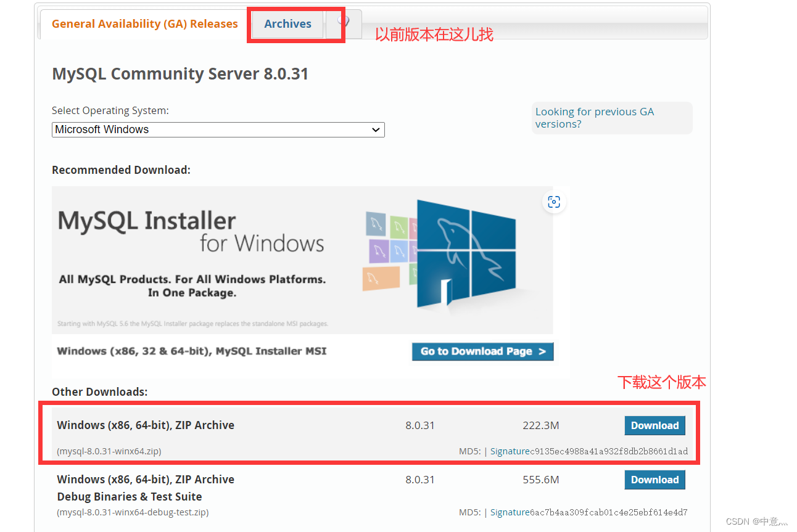Click the MySQL Installer for Windows banner

point(302,260)
